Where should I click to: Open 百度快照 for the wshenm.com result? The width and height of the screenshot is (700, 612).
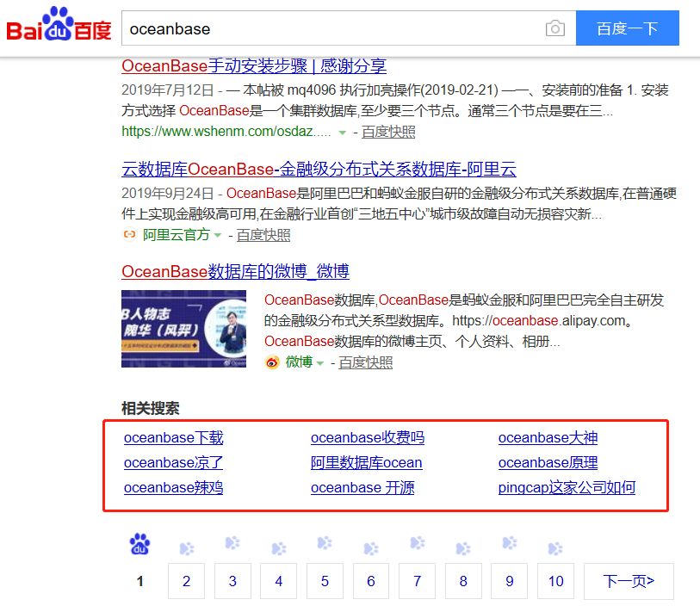tap(388, 132)
